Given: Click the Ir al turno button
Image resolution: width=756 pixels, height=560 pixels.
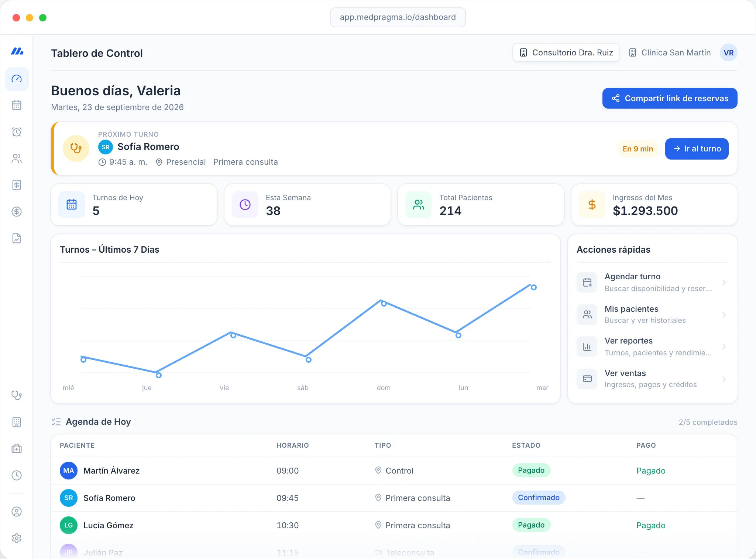Looking at the screenshot, I should [697, 149].
